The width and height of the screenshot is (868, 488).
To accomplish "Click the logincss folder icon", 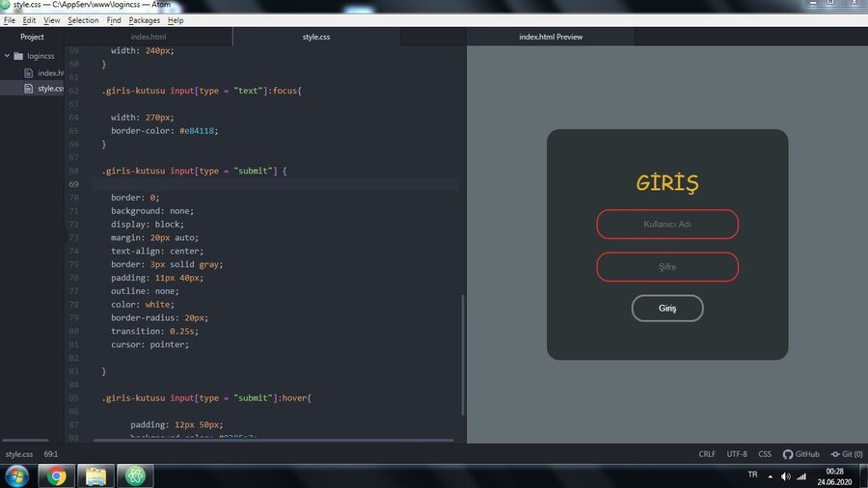I will pyautogui.click(x=18, y=56).
